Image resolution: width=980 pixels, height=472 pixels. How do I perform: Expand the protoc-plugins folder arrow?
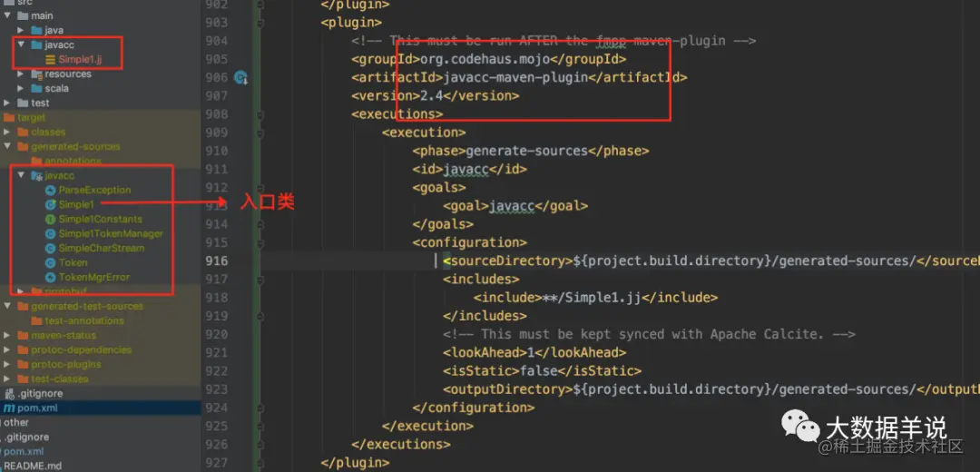7,365
